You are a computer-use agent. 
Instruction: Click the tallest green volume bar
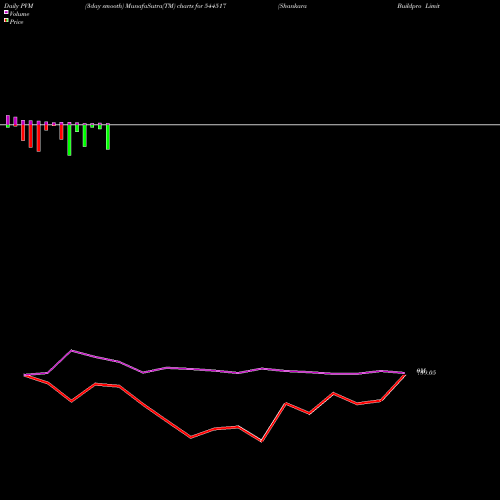coord(69,139)
